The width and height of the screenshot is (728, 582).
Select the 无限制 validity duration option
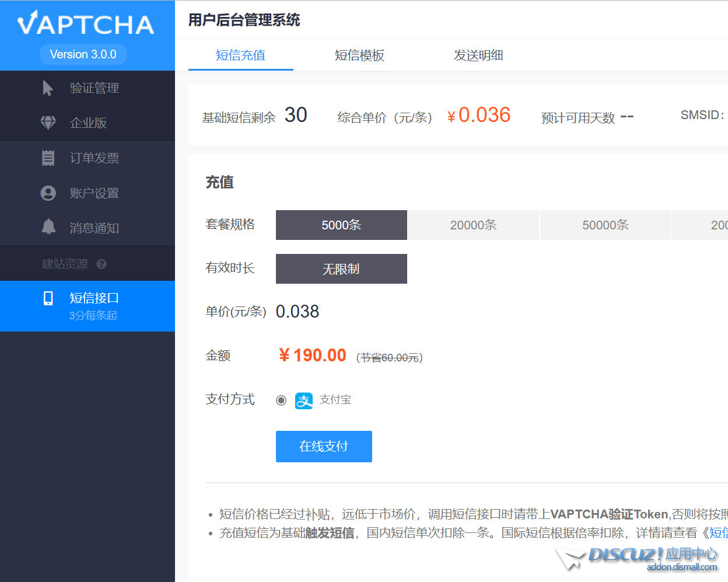click(x=341, y=269)
